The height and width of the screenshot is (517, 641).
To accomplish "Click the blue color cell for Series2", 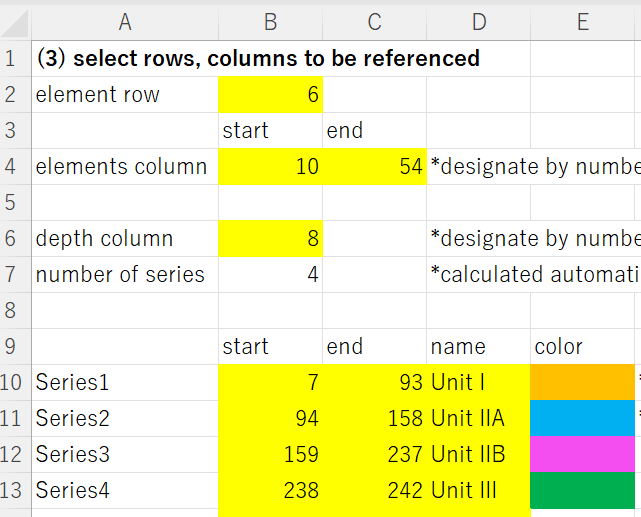I will pos(583,418).
